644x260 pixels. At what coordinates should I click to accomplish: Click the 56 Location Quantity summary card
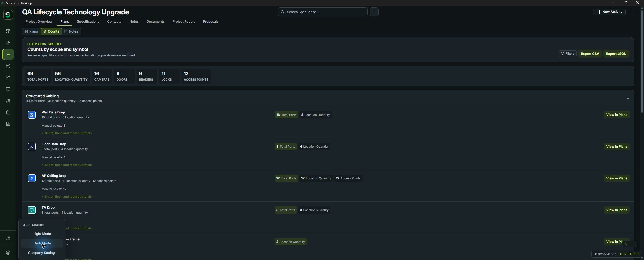click(71, 76)
